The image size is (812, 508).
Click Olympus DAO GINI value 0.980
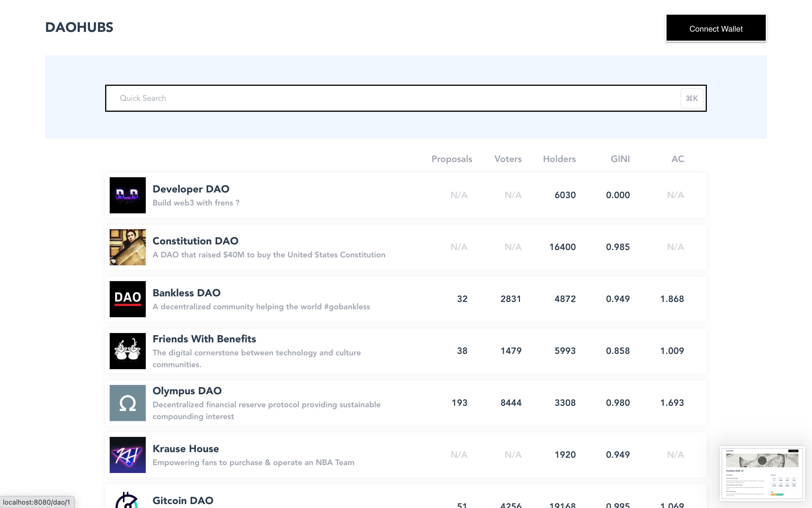618,403
